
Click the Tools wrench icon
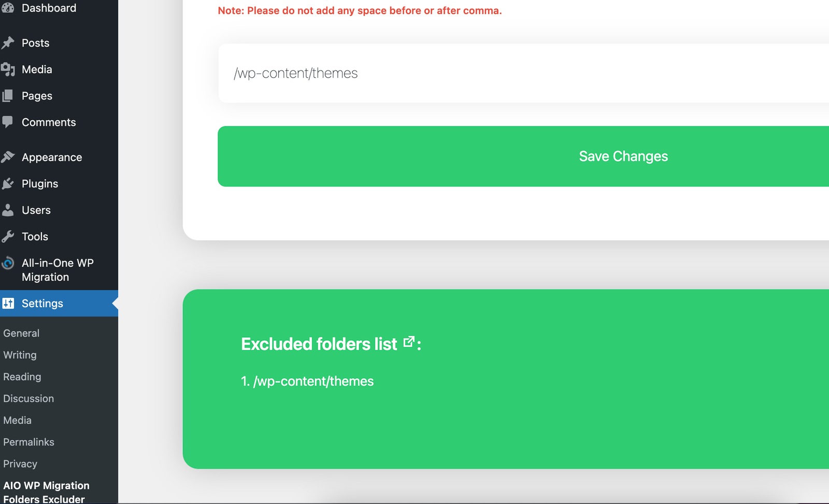[8, 237]
